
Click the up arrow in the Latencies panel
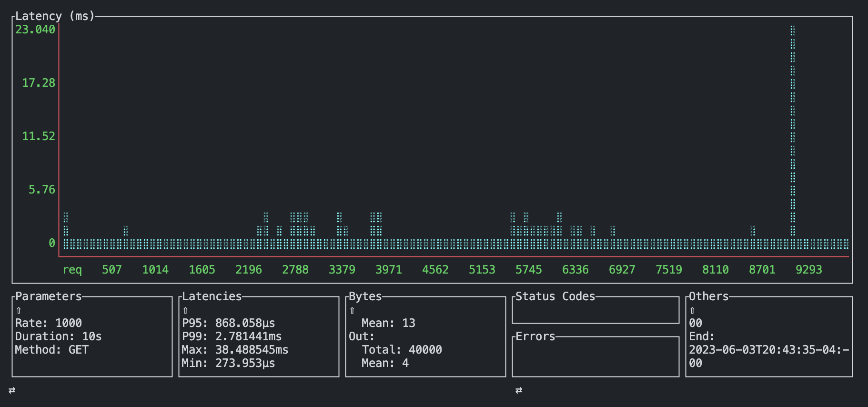click(185, 310)
